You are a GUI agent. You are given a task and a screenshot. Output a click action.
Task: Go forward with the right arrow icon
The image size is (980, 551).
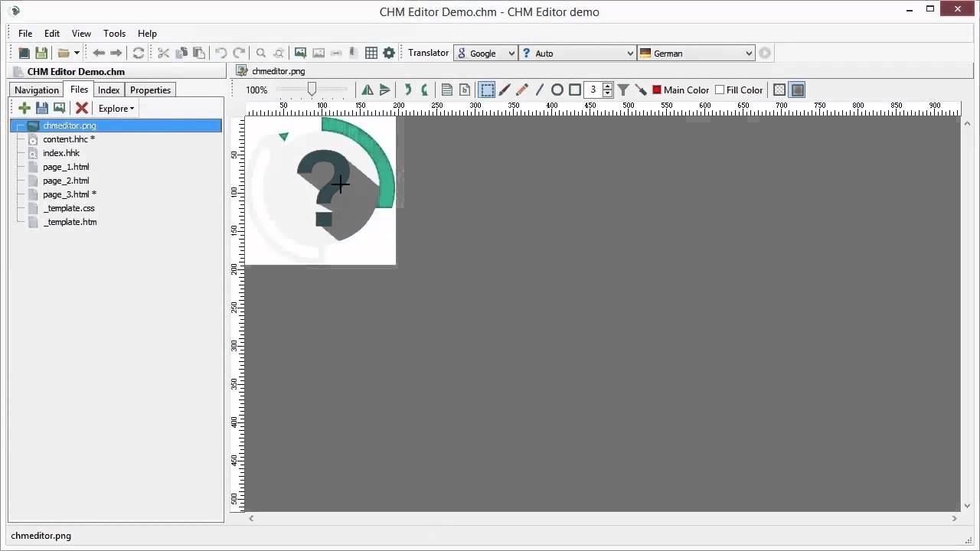point(116,53)
